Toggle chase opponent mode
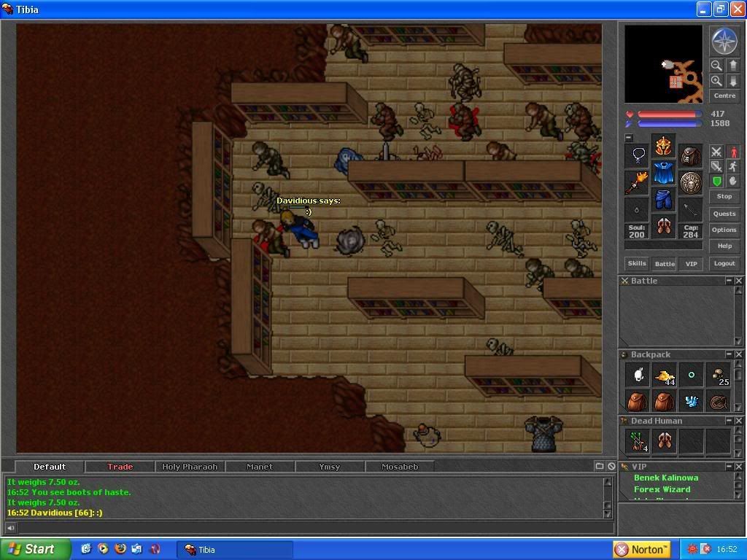 (732, 166)
